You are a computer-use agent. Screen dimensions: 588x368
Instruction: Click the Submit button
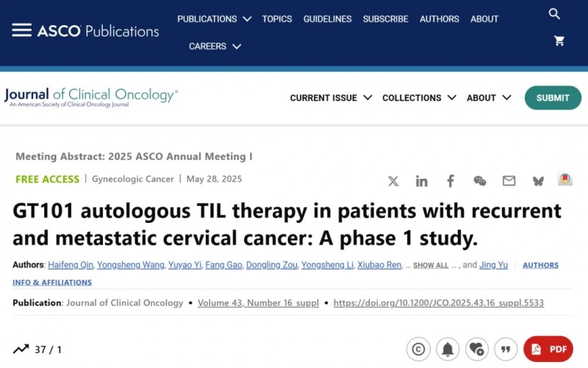[x=553, y=98]
